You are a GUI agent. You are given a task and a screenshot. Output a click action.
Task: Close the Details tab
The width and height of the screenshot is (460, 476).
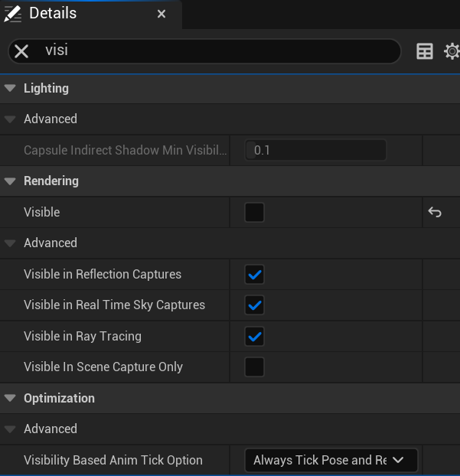pos(161,14)
